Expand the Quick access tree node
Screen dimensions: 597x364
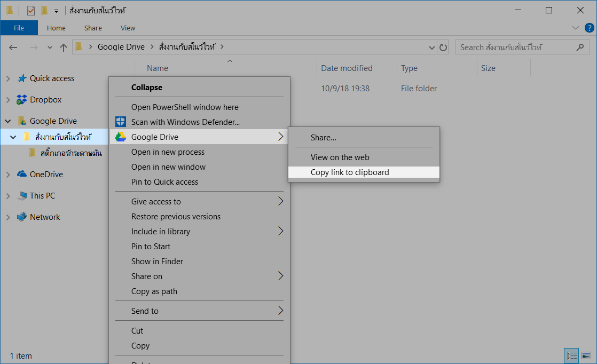click(8, 78)
